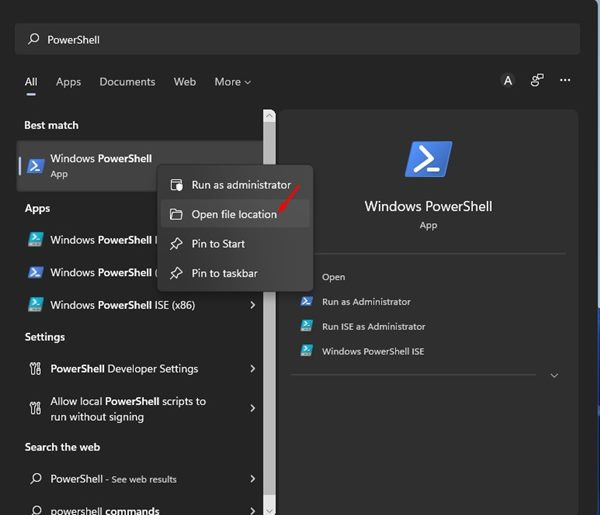Screen dimensions: 600x515
Task: Expand the PowerShell Developer Settings chevron
Action: coord(253,368)
